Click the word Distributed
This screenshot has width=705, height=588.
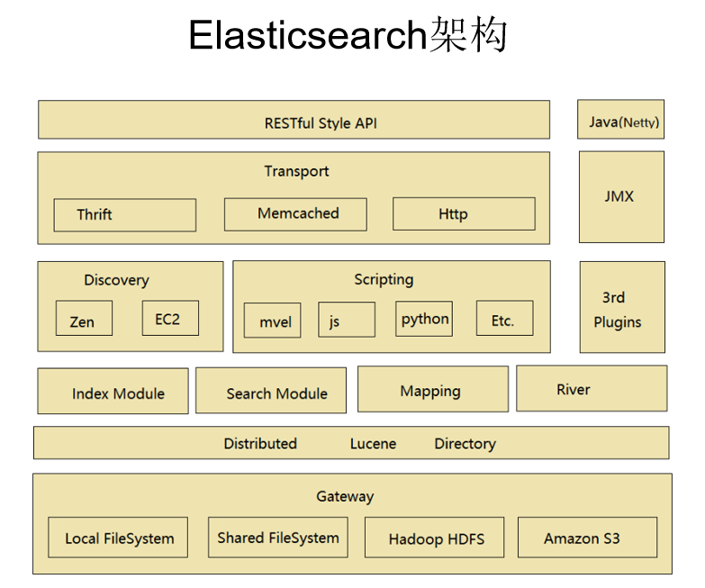(260, 444)
